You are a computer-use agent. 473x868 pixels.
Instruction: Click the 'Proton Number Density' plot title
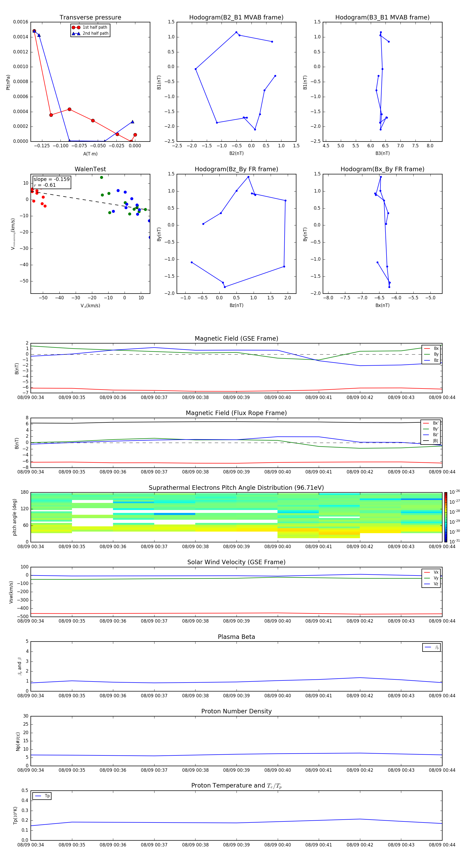(236, 712)
